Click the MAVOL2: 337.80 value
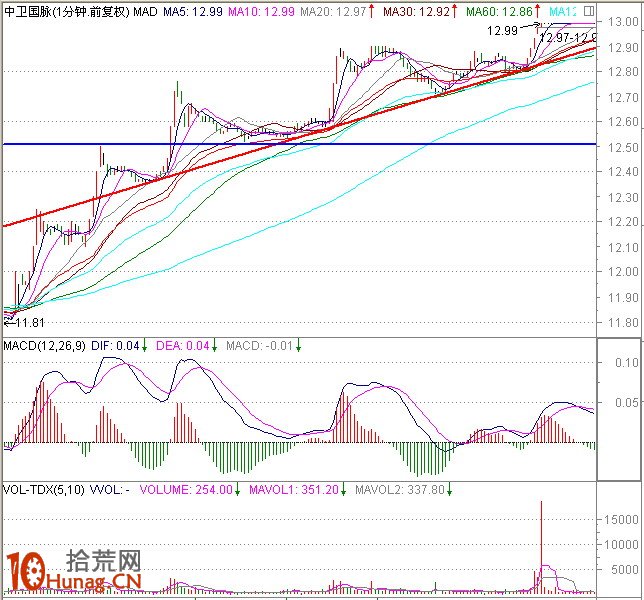The height and width of the screenshot is (600, 644). click(x=400, y=490)
